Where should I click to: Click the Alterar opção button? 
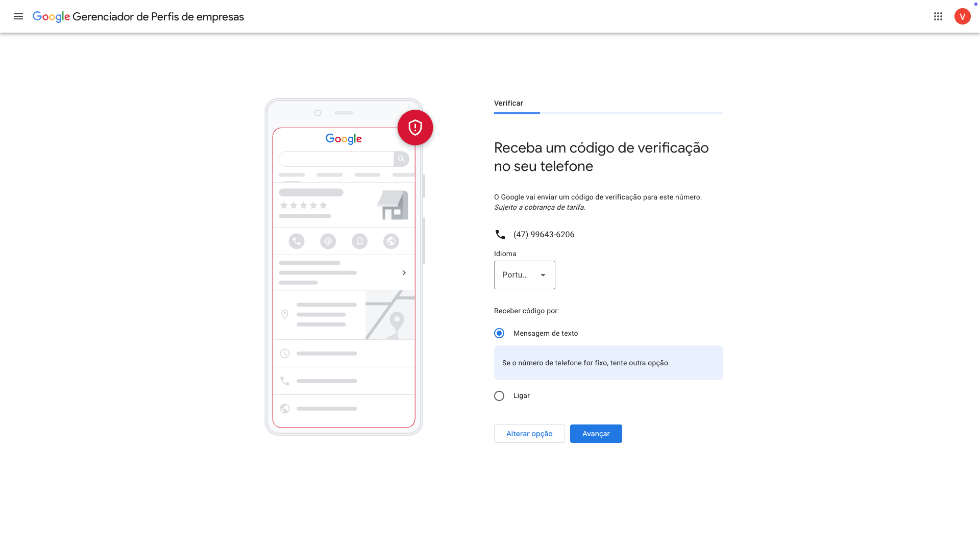(529, 434)
